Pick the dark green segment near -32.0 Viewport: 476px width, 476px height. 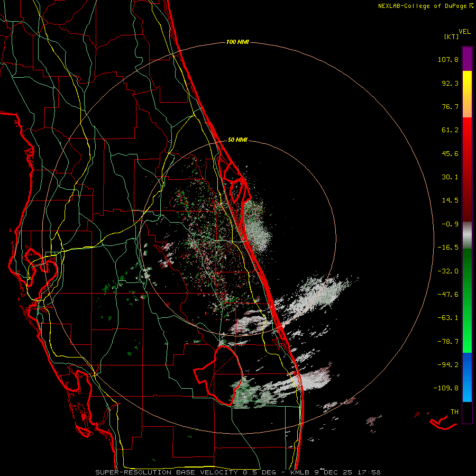pyautogui.click(x=467, y=270)
